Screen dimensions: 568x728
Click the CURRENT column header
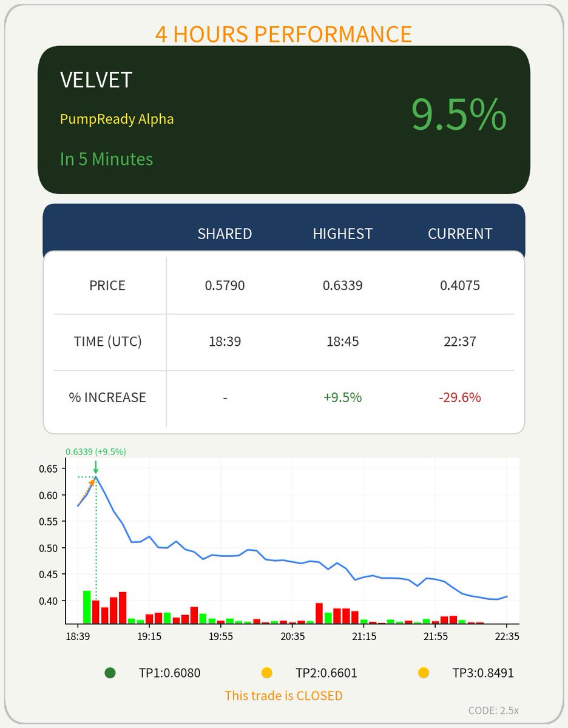(460, 234)
